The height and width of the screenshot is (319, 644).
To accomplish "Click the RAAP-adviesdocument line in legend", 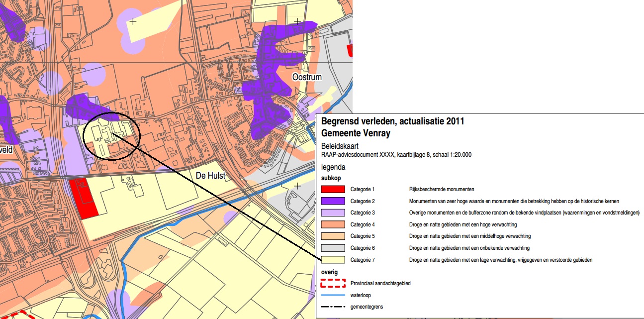I will [396, 155].
